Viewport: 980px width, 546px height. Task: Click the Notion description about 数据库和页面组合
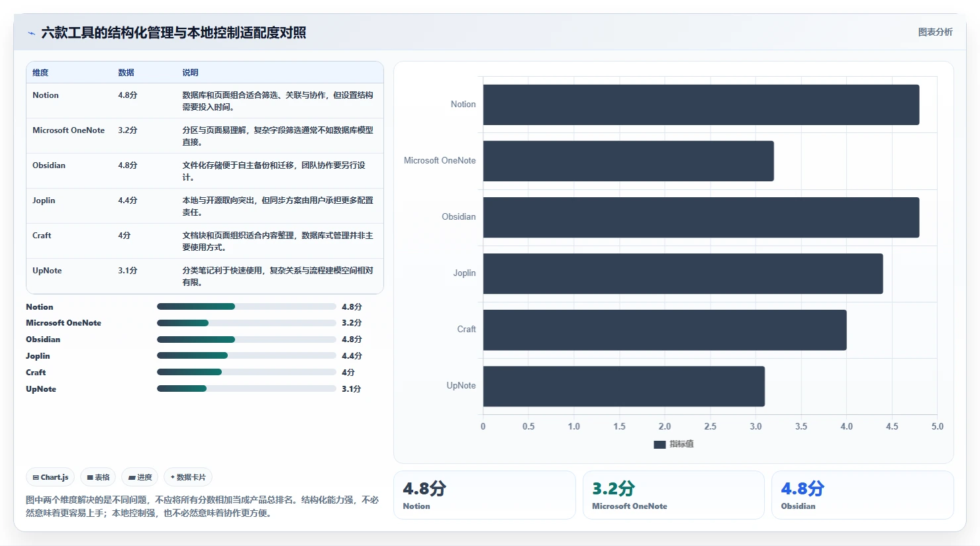[277, 101]
